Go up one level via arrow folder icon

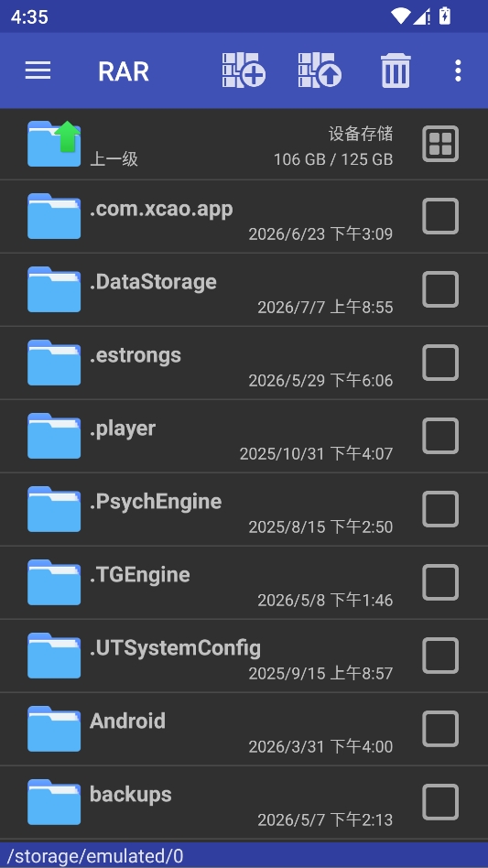[54, 144]
